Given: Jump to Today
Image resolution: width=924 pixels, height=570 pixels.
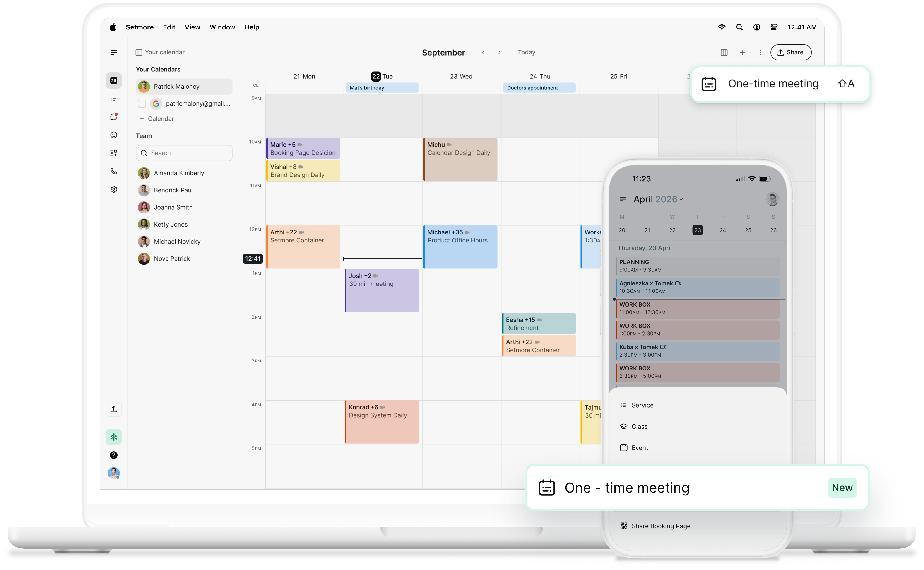Looking at the screenshot, I should coord(526,52).
